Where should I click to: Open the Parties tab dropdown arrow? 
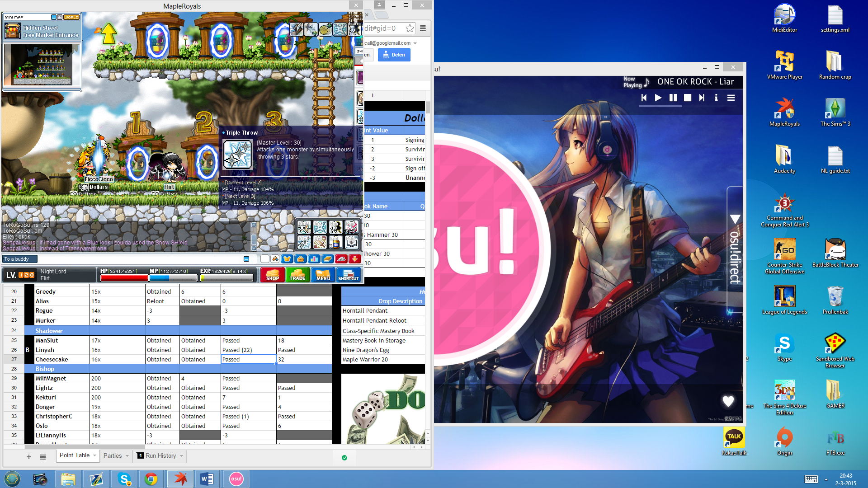(x=127, y=455)
